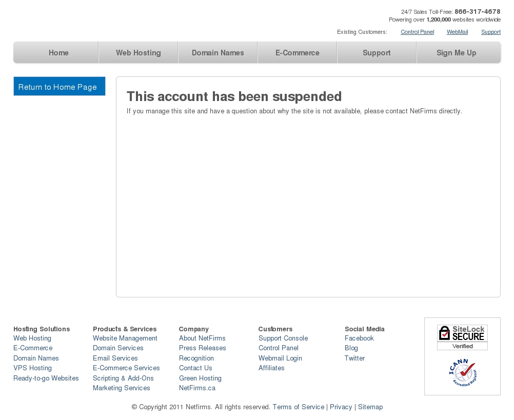Open the Web Hosting navigation tab
The width and height of the screenshot is (514, 420).
click(139, 53)
